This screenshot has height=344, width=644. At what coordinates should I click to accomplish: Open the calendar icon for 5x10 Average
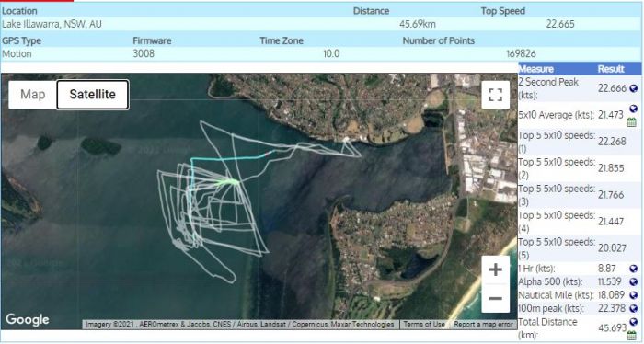[632, 122]
